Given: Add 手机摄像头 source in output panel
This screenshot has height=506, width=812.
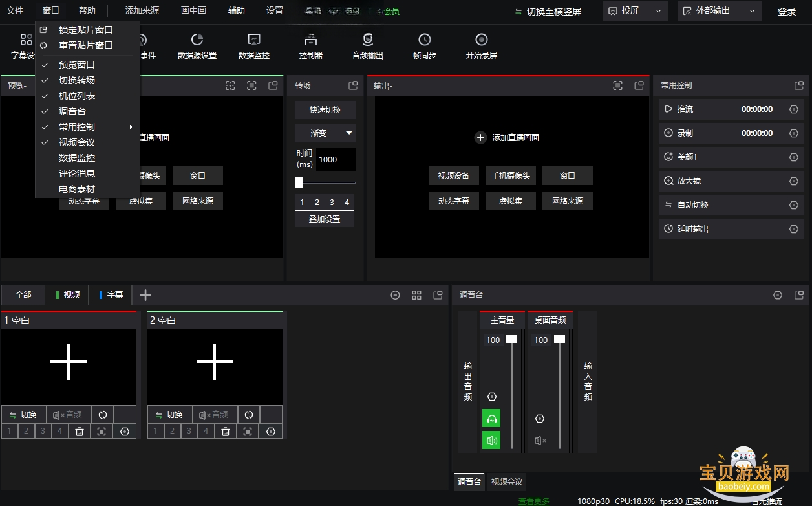Looking at the screenshot, I should pos(511,176).
